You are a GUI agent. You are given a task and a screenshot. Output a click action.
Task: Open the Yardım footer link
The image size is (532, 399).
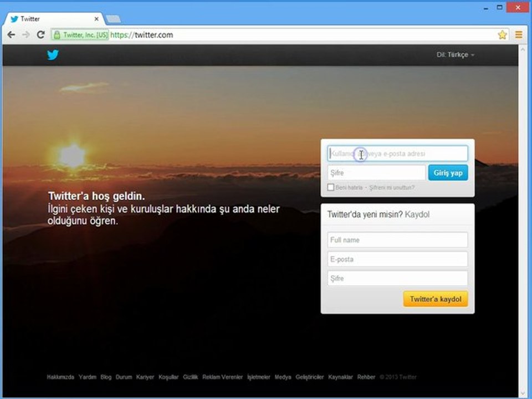pyautogui.click(x=88, y=377)
